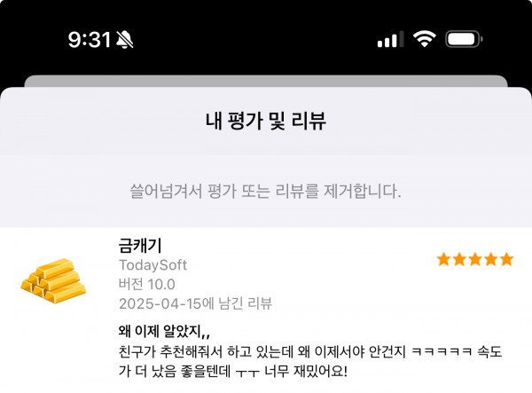Viewport: 532px width, 393px height.
Task: Tap the cellular signal bars icon
Action: point(390,39)
